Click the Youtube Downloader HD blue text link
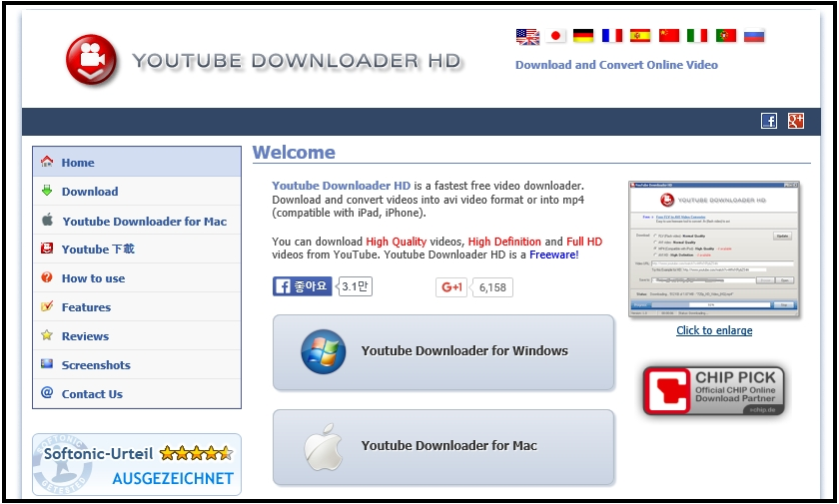 click(341, 186)
